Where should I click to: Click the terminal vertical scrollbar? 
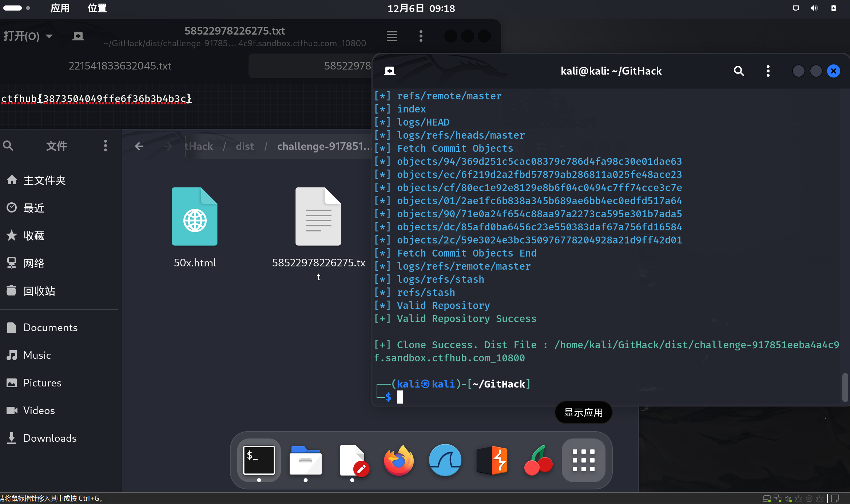click(x=845, y=387)
